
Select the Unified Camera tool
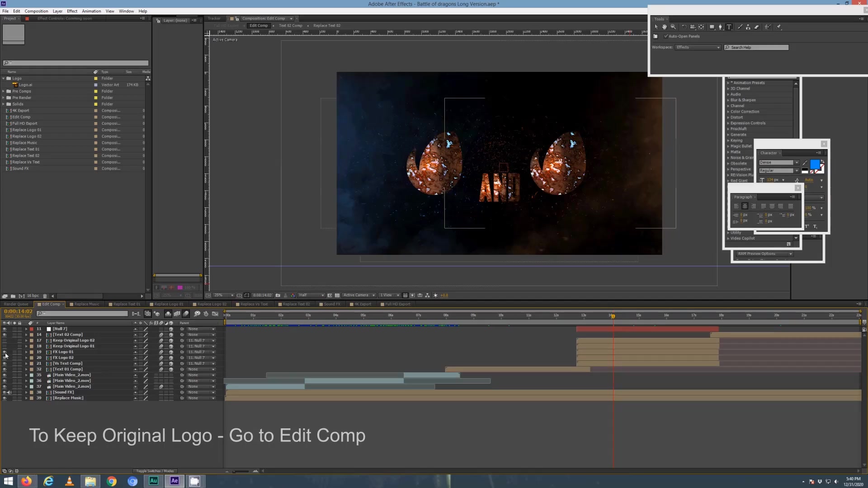[693, 27]
